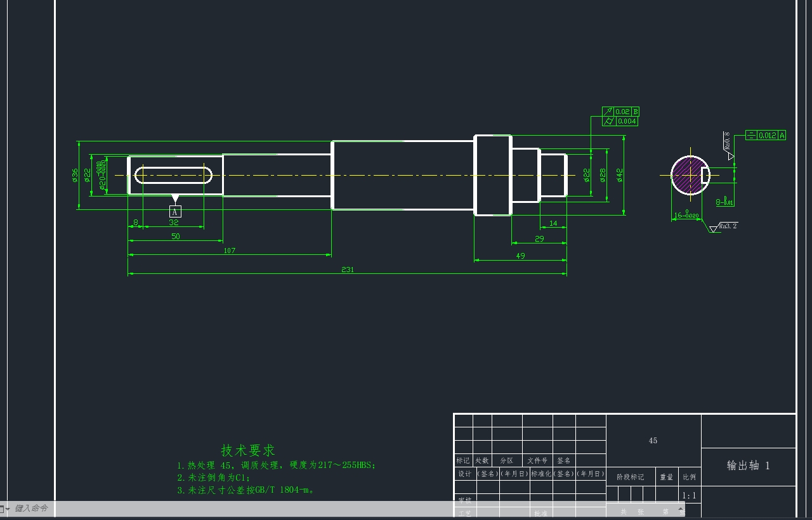
Task: Expand the command line with the small arrows
Action: (681, 509)
